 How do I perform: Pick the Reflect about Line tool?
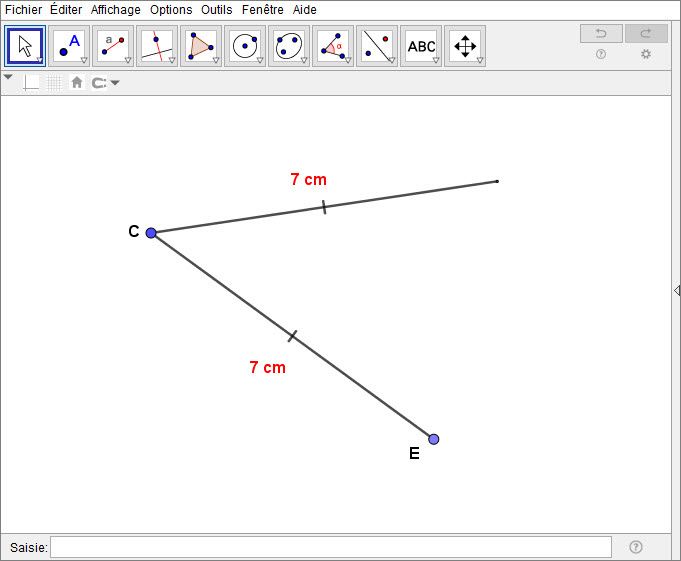[377, 46]
